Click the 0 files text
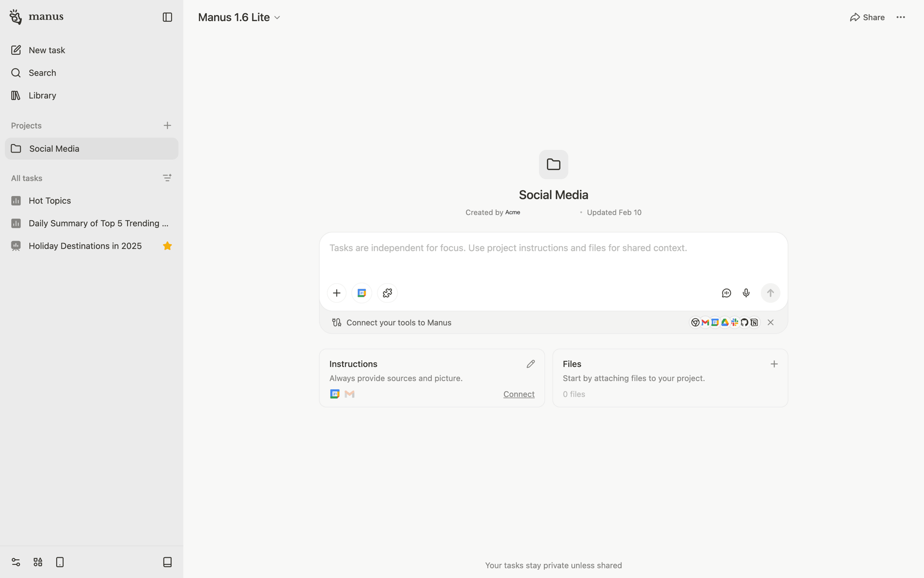The image size is (924, 578). pyautogui.click(x=574, y=394)
